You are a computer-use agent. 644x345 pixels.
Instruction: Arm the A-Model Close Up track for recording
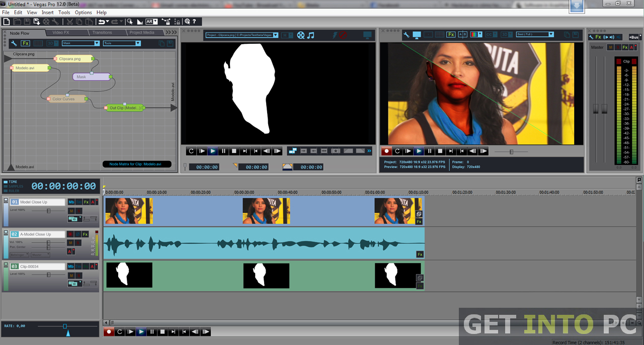71,234
